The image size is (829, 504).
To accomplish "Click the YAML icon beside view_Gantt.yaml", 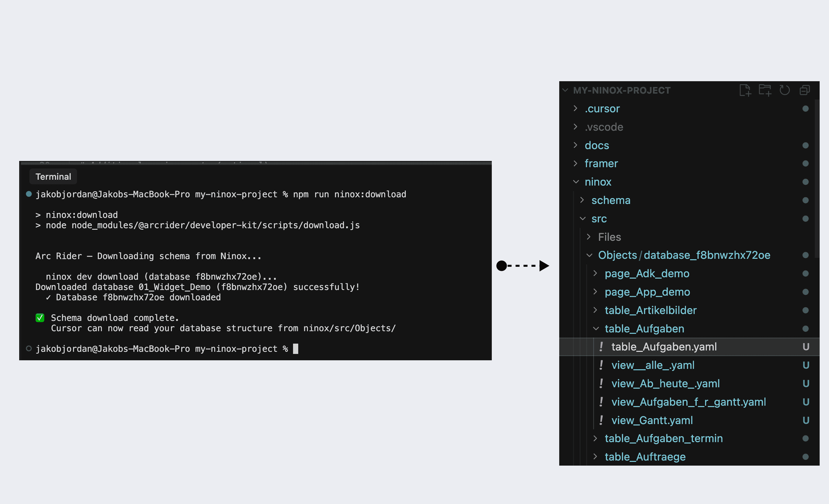I will (601, 420).
